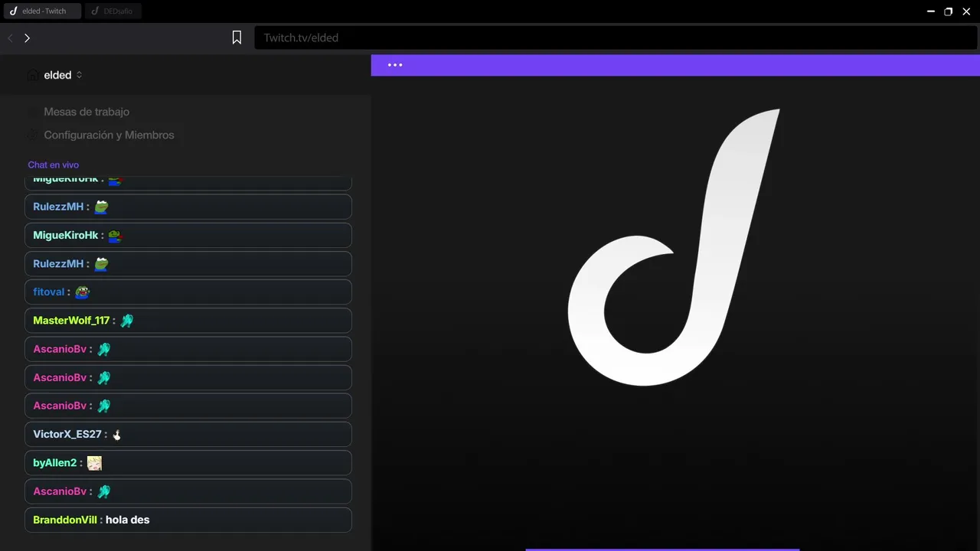Viewport: 980px width, 551px height.
Task: Restore down the application window
Action: click(949, 11)
